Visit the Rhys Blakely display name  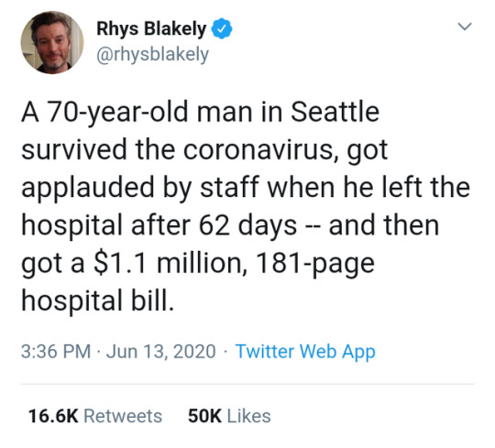pyautogui.click(x=151, y=28)
